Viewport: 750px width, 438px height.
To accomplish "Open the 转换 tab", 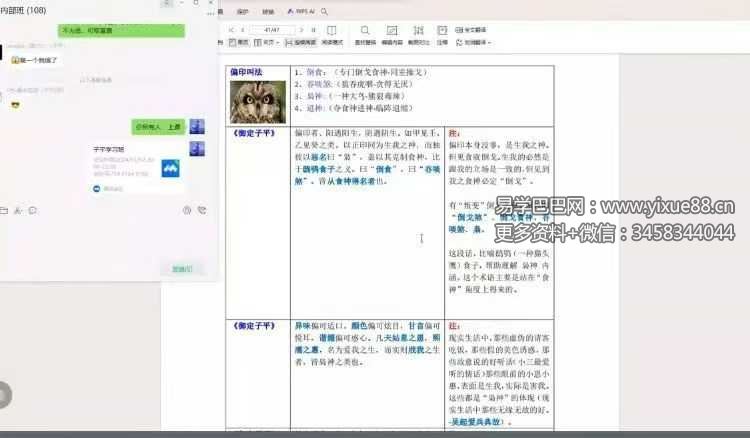I will tap(267, 11).
